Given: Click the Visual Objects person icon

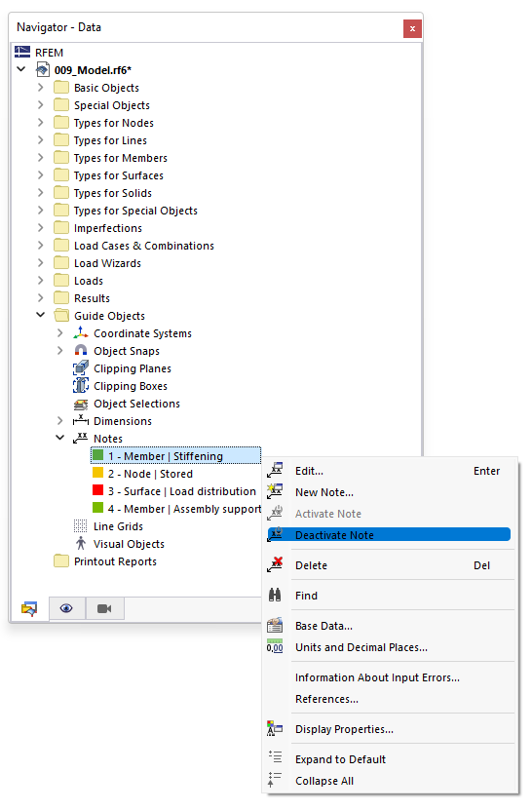Looking at the screenshot, I should click(81, 544).
